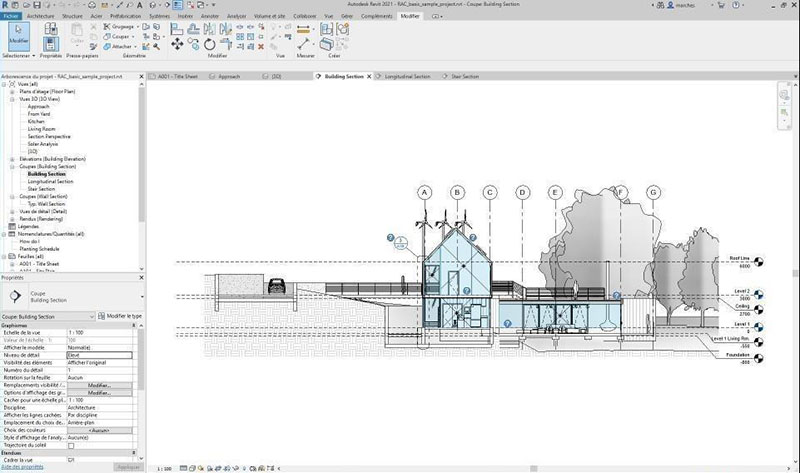Click Modifier button for Remplacements visibilité
Viewport: 800px width, 473px height.
[99, 385]
